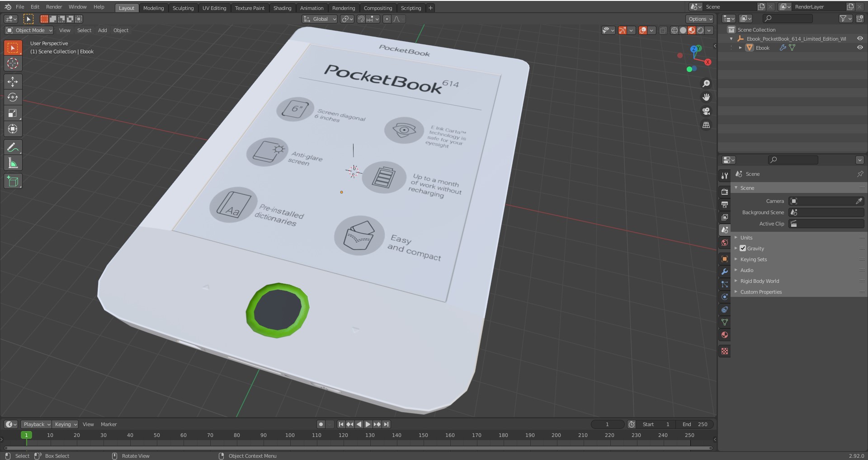Activate the Move tool
The image size is (868, 460).
(x=13, y=81)
